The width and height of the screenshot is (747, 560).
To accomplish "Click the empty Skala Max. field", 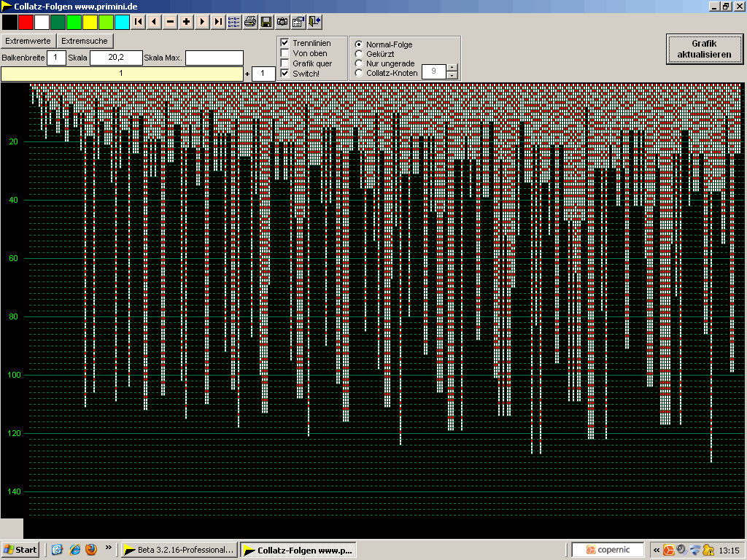I will [x=214, y=58].
